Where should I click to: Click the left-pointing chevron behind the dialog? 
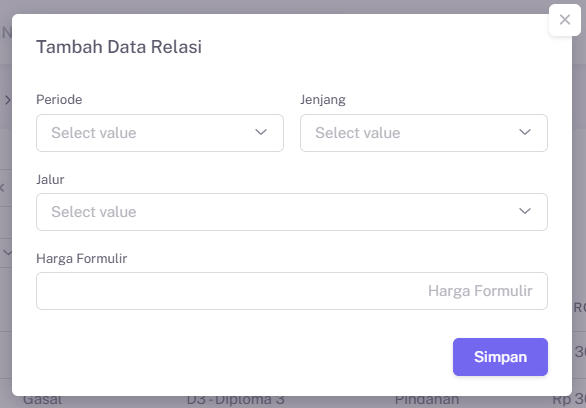pyautogui.click(x=2, y=188)
